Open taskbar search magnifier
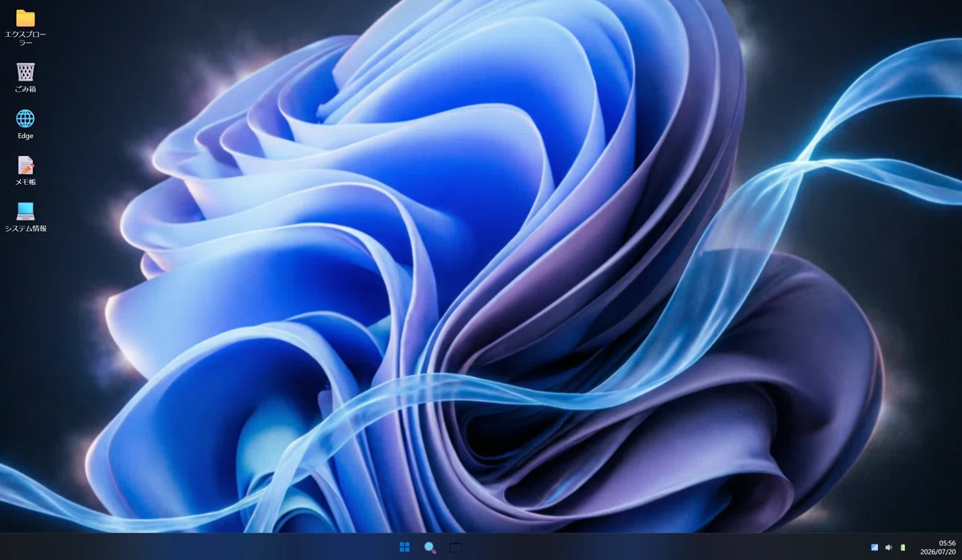962x560 pixels. point(430,547)
